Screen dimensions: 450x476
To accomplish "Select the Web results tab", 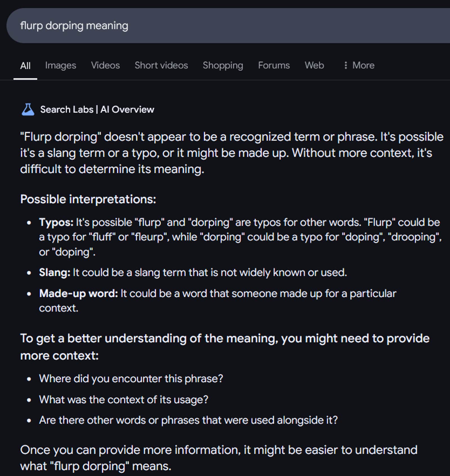I will pos(314,65).
